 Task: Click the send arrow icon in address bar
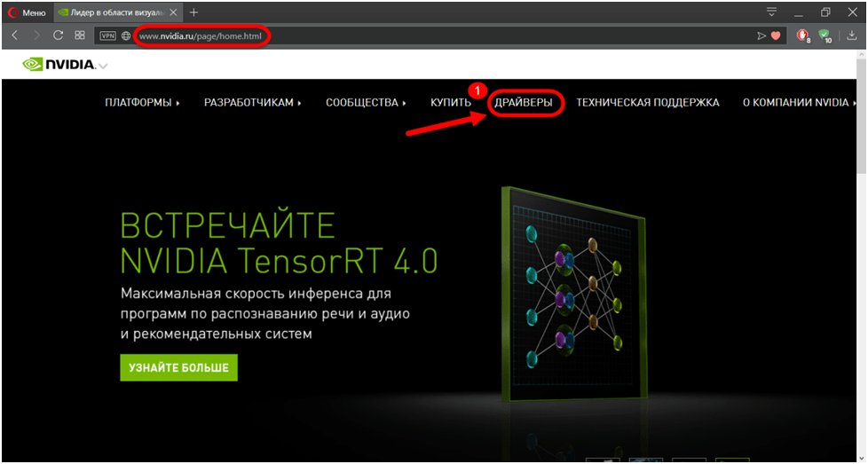[761, 35]
